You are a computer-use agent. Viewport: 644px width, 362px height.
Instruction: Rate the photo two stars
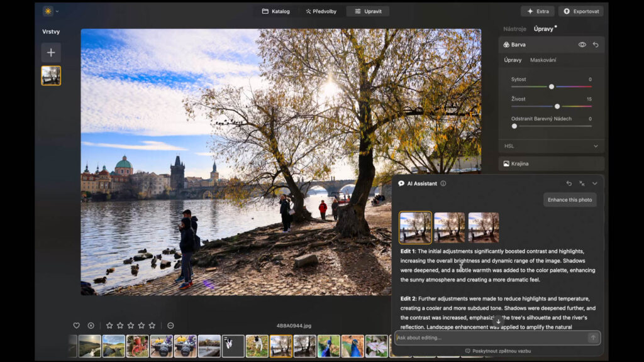(120, 326)
